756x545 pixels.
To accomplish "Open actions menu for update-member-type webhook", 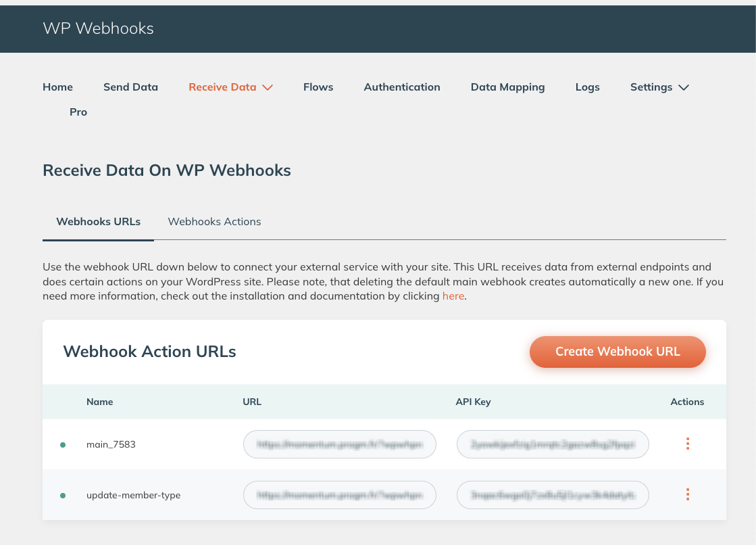I will coord(687,494).
